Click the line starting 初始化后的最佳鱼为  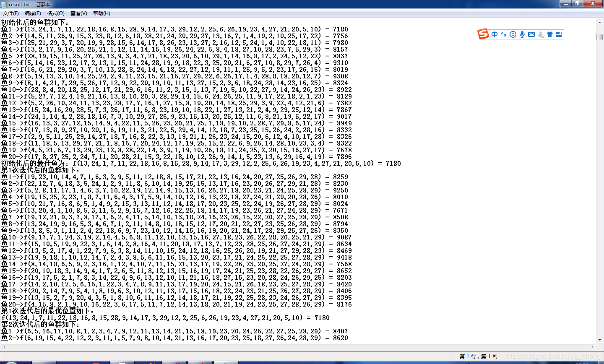(201, 164)
